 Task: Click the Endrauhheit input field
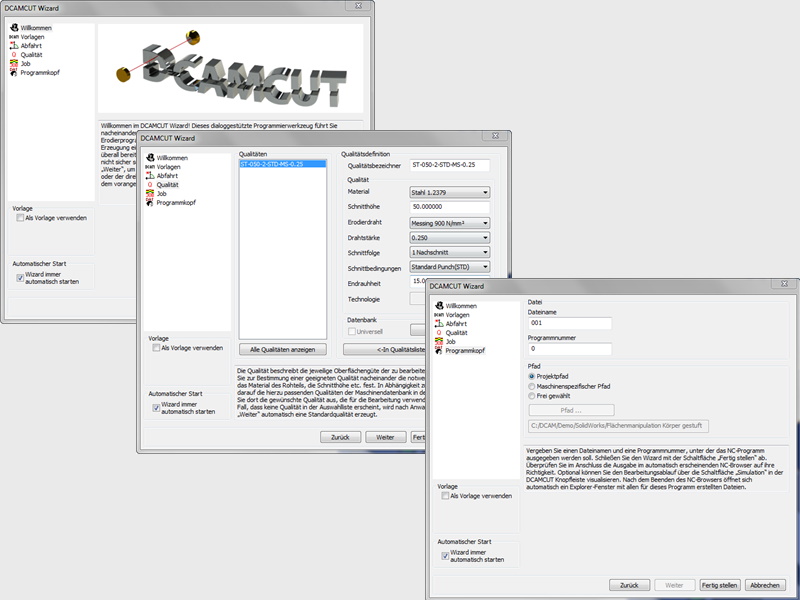point(418,281)
